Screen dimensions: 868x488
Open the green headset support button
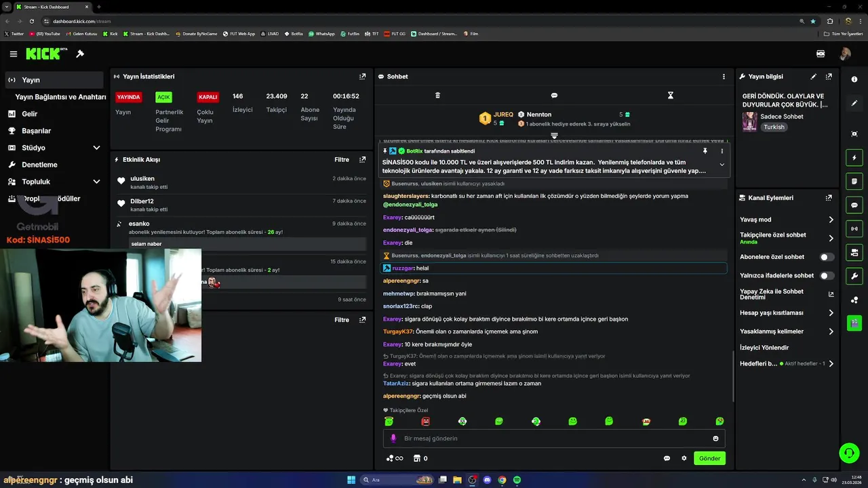click(x=849, y=452)
